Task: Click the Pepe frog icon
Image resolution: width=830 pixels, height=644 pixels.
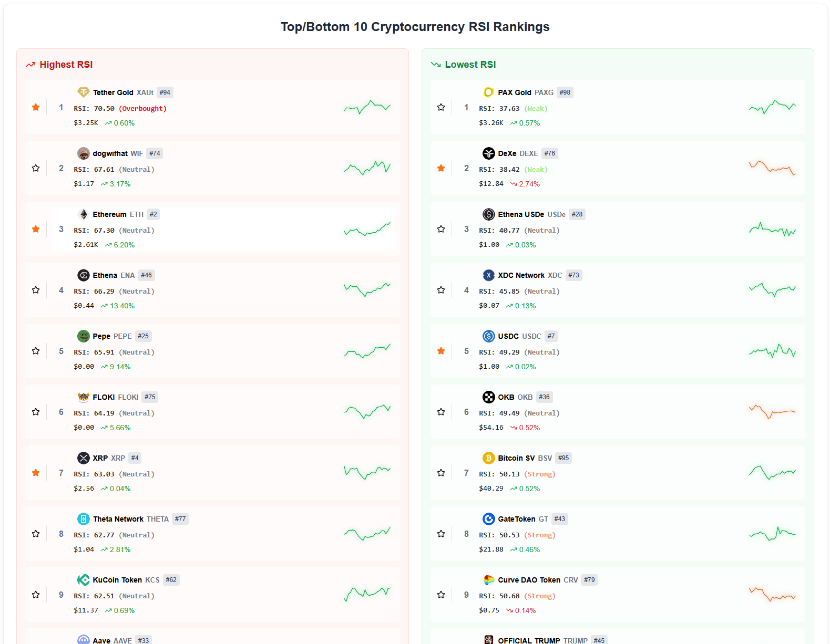Action: (83, 336)
